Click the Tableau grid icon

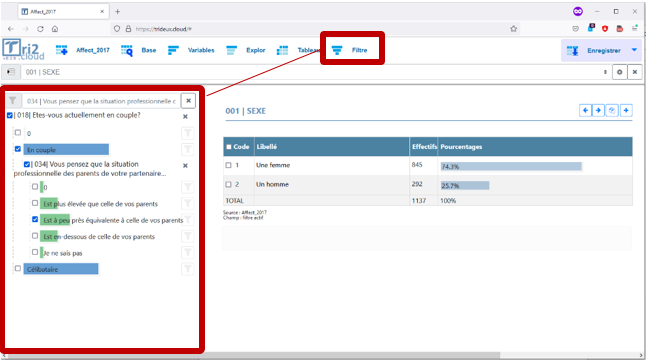(x=282, y=50)
